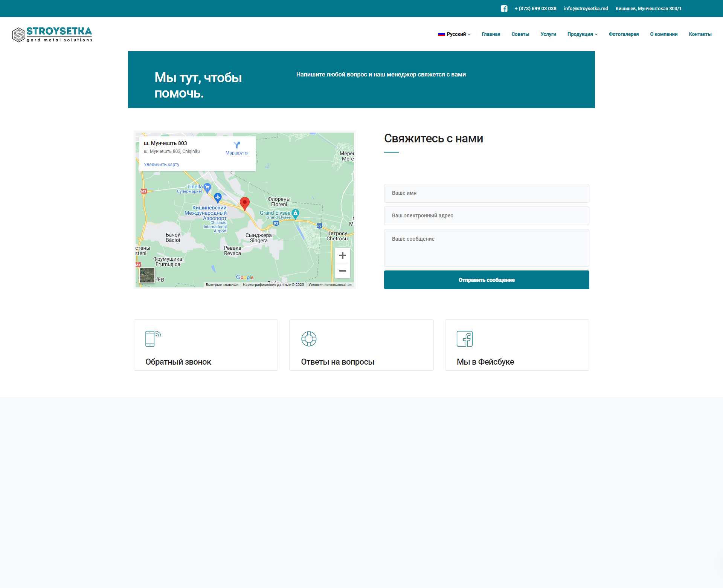This screenshot has width=723, height=588.
Task: Click the Stroysetka logo
Action: coord(52,34)
